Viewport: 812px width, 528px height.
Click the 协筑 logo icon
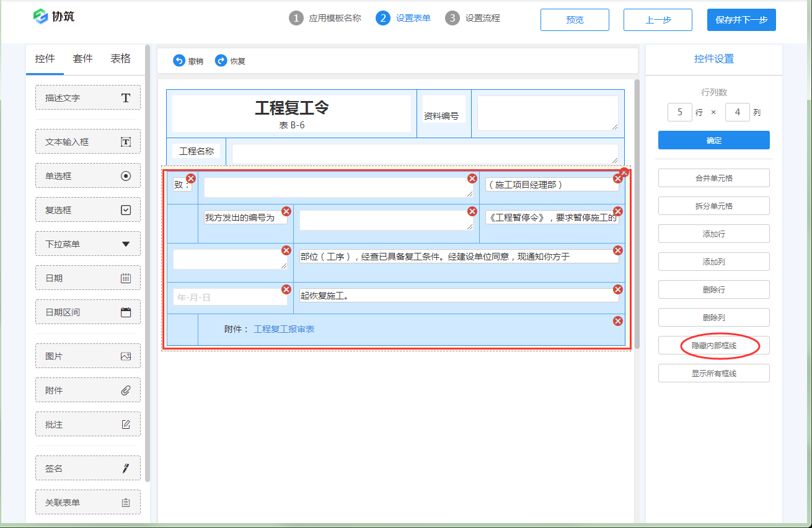tap(41, 17)
